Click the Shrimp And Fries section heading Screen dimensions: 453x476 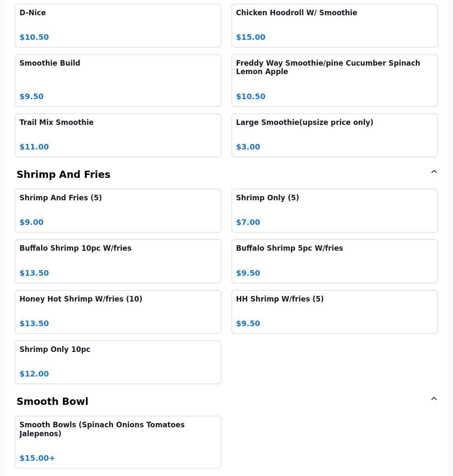(64, 174)
